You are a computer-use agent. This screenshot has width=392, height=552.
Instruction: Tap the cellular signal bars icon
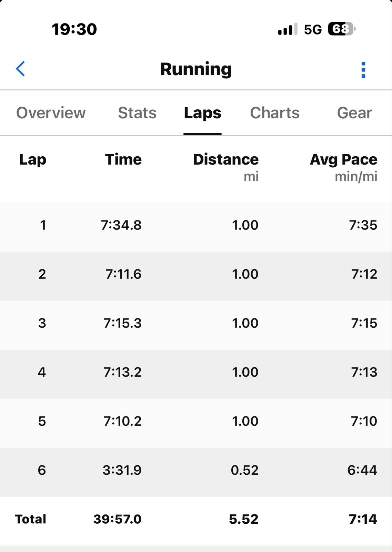287,29
